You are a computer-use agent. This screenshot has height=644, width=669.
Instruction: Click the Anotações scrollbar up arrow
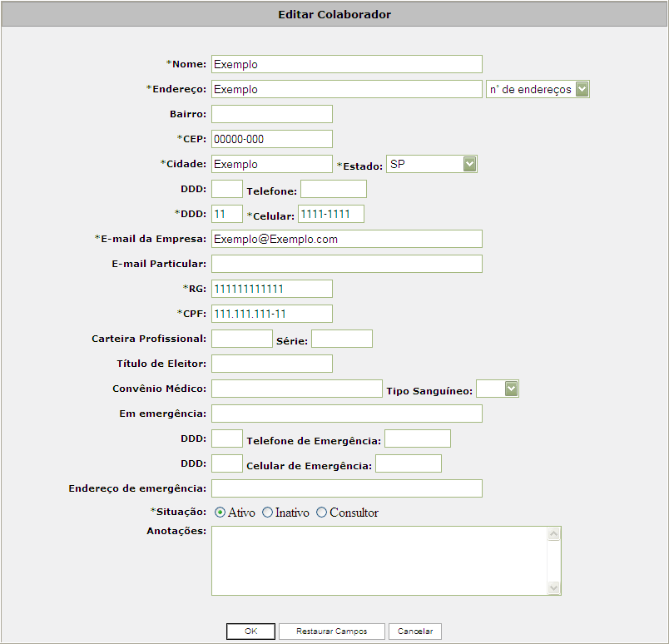click(x=554, y=534)
